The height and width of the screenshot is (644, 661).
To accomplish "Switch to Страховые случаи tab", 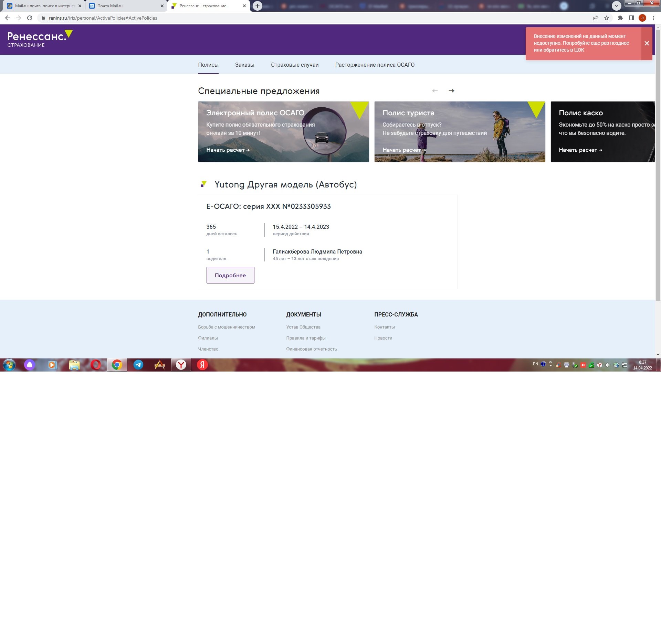I will (295, 65).
